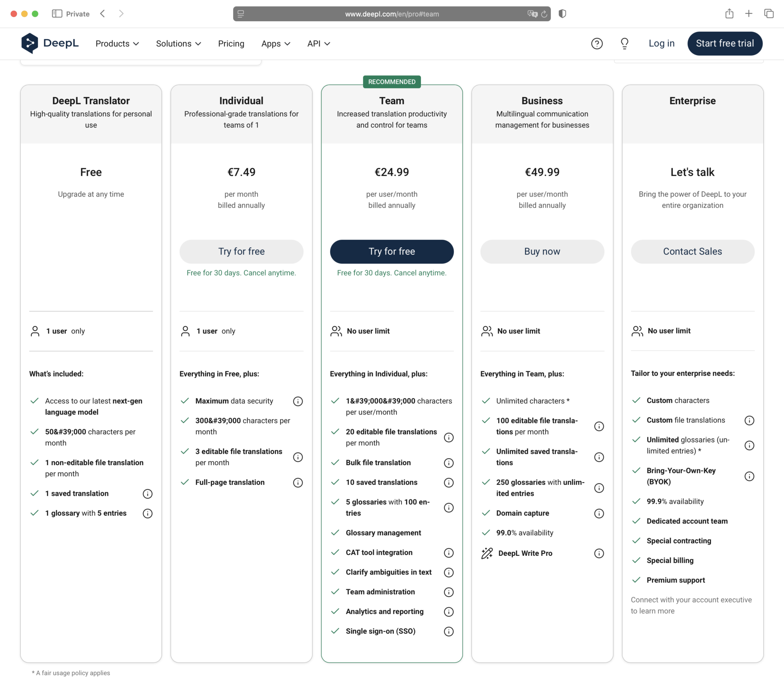Click the lightbulb icon in the header

624,43
